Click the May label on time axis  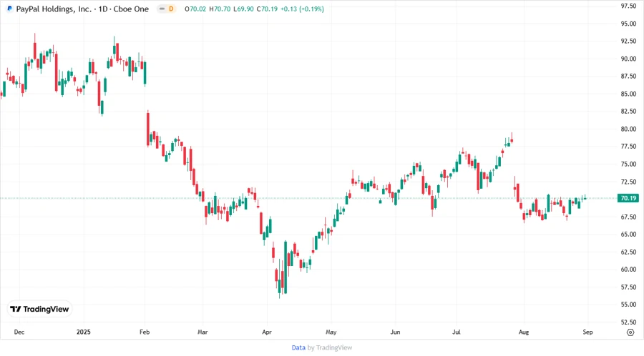331,332
